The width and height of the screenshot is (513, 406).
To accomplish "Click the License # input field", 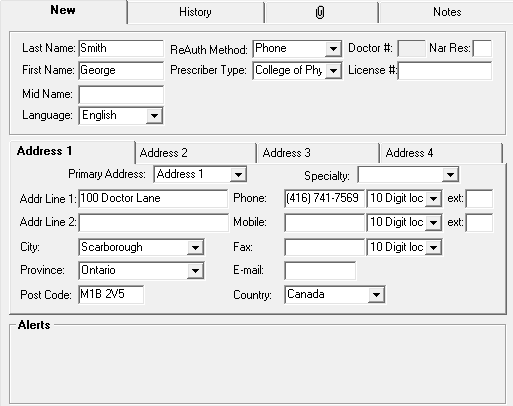I will click(445, 71).
